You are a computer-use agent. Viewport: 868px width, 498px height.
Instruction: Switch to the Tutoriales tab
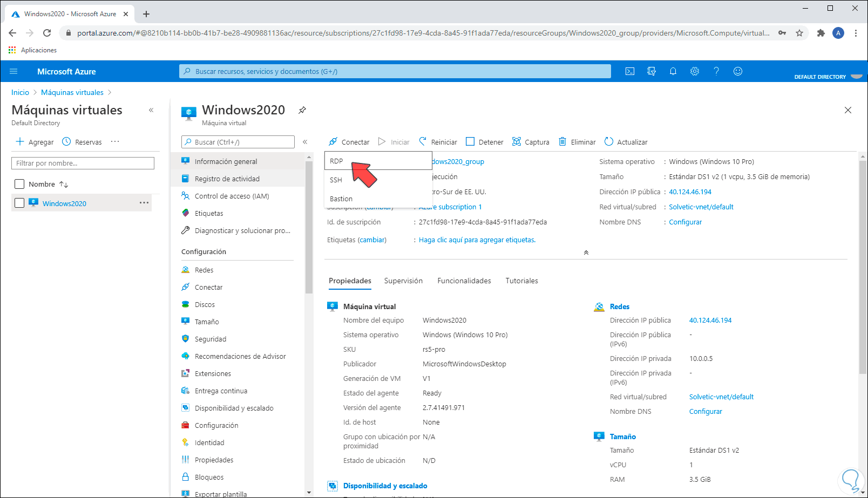[x=521, y=281]
